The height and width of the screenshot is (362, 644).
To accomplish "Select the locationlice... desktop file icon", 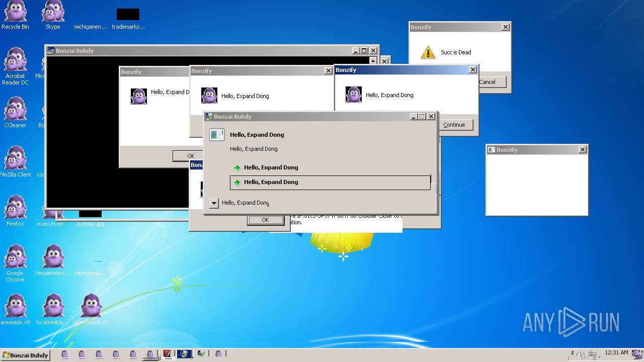I will click(x=52, y=309).
